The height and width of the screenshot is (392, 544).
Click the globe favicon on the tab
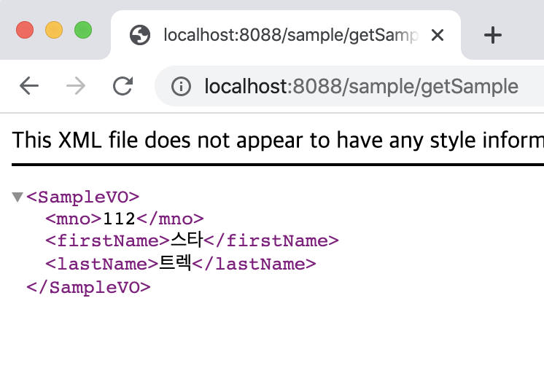click(x=140, y=35)
